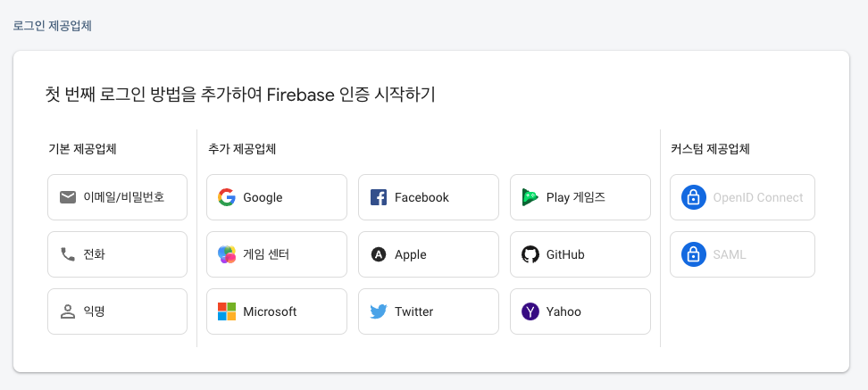
Task: Click the envelope icon for email/password
Action: (x=68, y=197)
